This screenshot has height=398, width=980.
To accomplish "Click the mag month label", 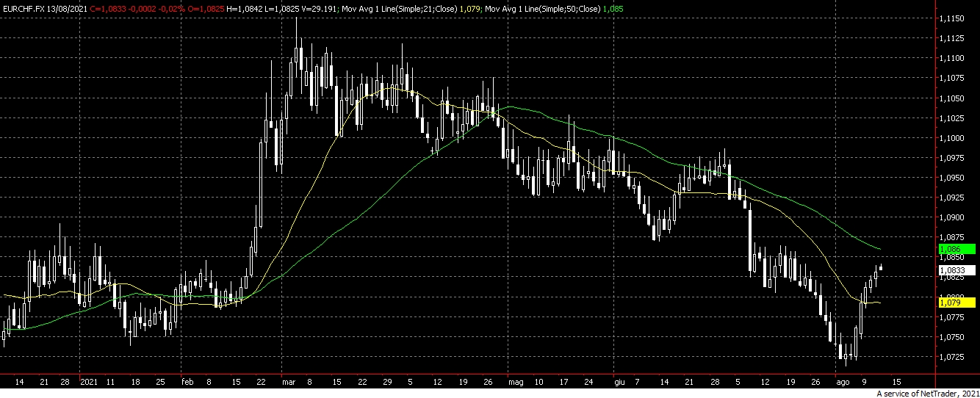I will (x=514, y=383).
